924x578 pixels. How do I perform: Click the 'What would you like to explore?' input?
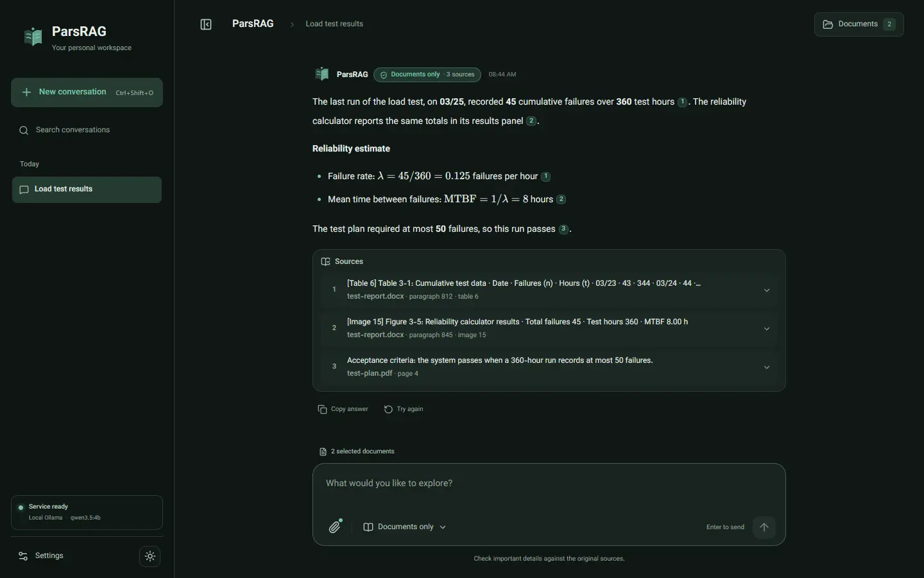coord(549,484)
